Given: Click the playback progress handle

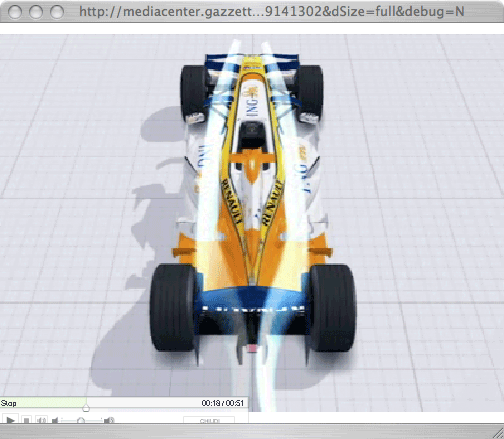Looking at the screenshot, I should [86, 408].
